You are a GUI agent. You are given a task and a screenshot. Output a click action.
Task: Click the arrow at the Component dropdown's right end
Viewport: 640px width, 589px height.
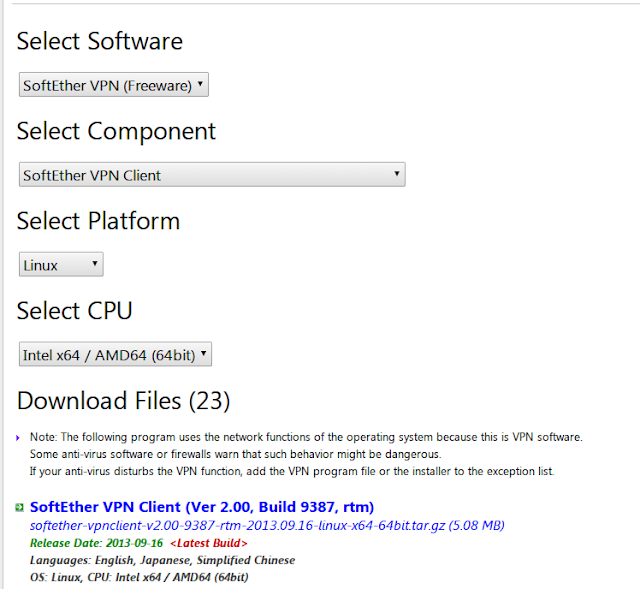396,173
